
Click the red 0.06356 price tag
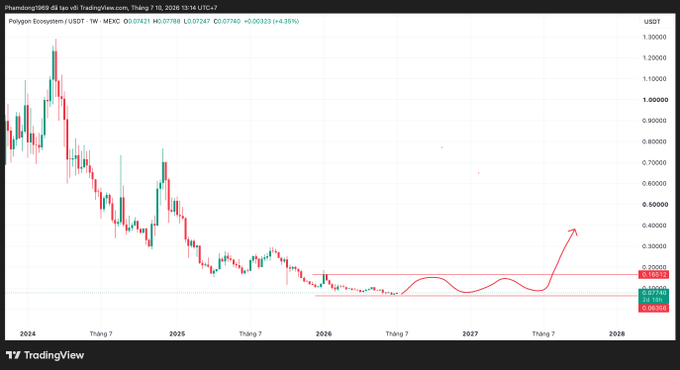[654, 308]
